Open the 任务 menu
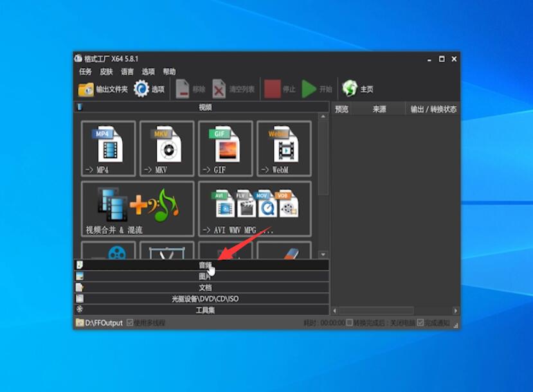 click(x=86, y=71)
